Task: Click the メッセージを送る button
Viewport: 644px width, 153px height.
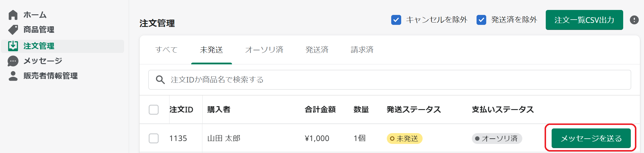Action: [x=591, y=138]
